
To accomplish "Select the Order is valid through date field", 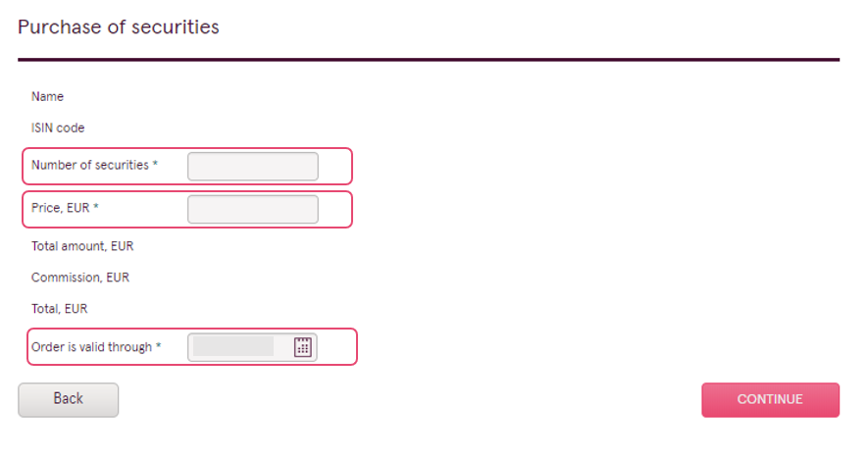I will coord(252,347).
